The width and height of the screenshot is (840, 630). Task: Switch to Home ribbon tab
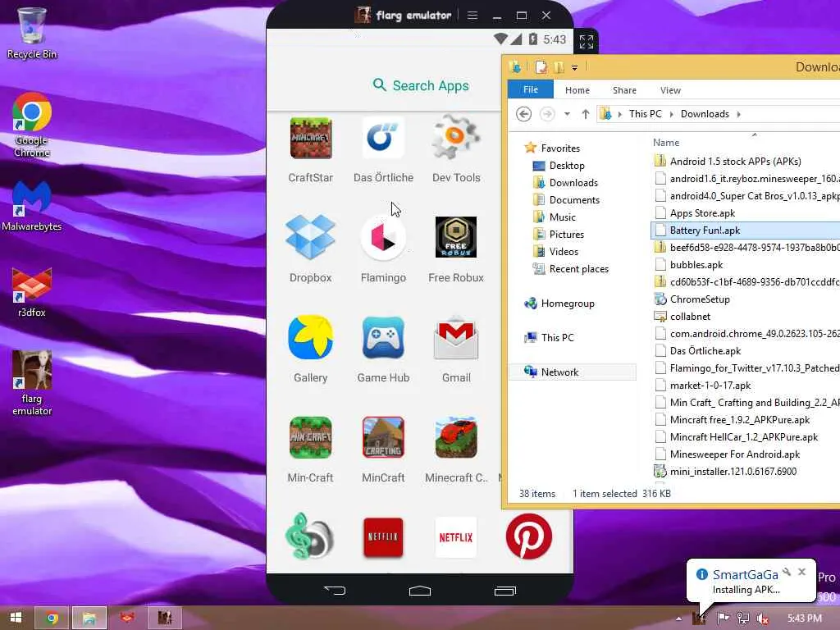click(577, 90)
